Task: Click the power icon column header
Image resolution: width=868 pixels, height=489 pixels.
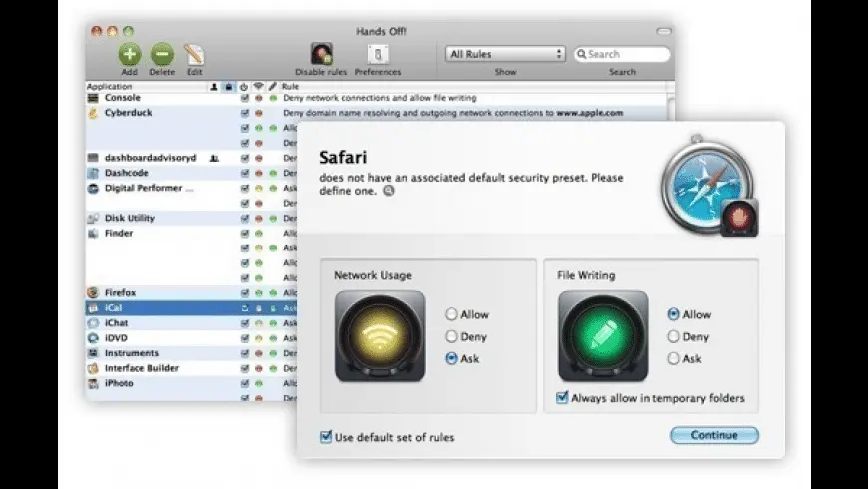Action: (244, 87)
